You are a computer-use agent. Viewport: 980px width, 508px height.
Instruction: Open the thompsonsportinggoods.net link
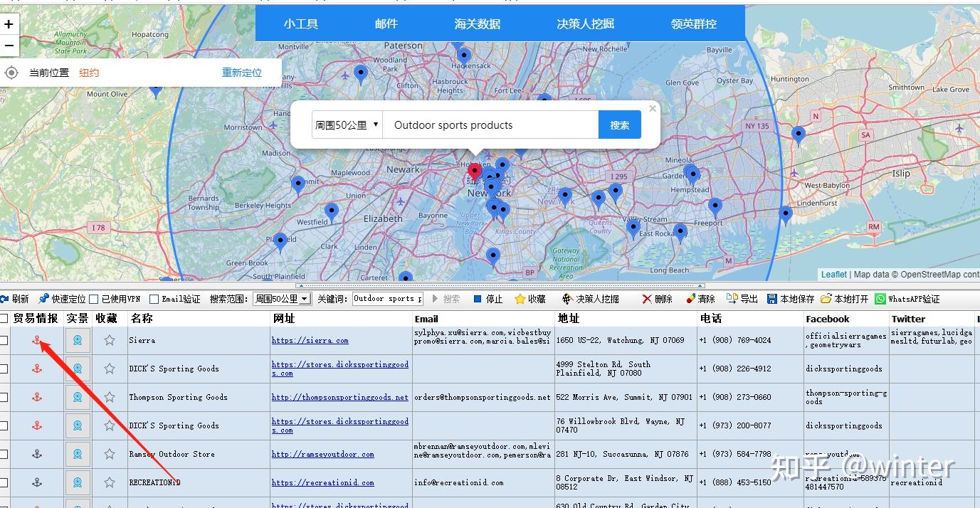[x=339, y=397]
